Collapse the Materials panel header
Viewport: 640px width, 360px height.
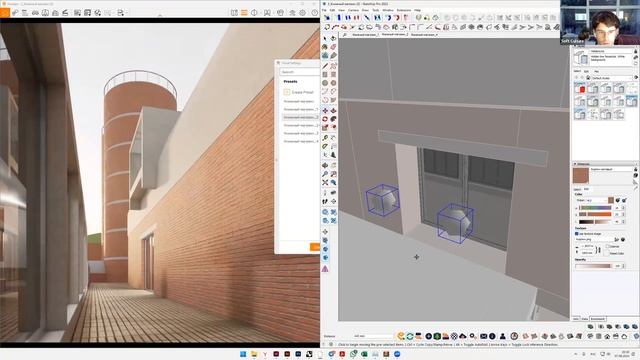click(x=604, y=164)
